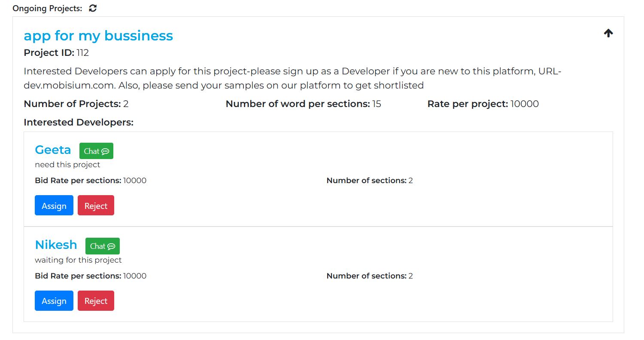Image resolution: width=644 pixels, height=340 pixels.
Task: Select the project description paragraph
Action: point(293,78)
